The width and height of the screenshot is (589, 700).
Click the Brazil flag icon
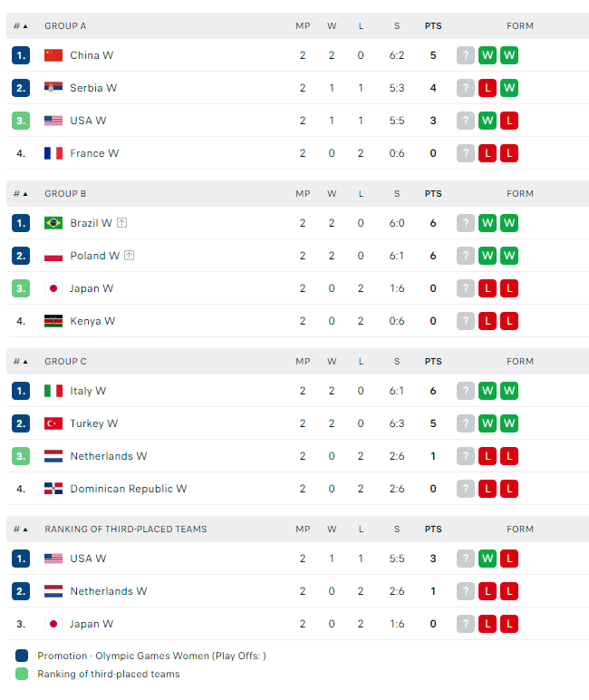53,223
